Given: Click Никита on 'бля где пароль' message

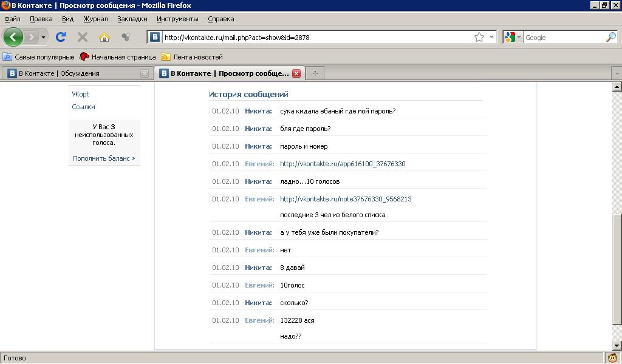Looking at the screenshot, I should 258,129.
